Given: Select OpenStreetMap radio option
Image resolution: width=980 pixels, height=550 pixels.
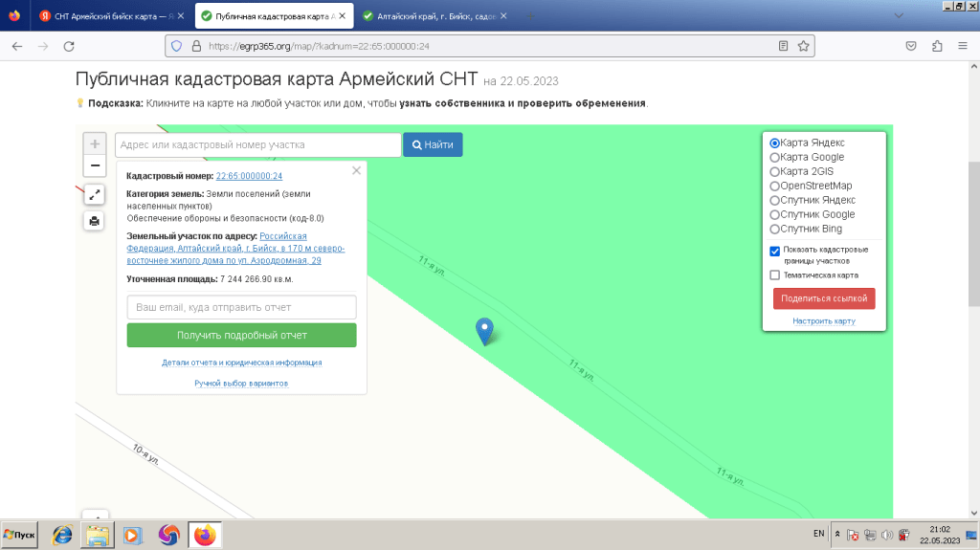Looking at the screenshot, I should 774,187.
